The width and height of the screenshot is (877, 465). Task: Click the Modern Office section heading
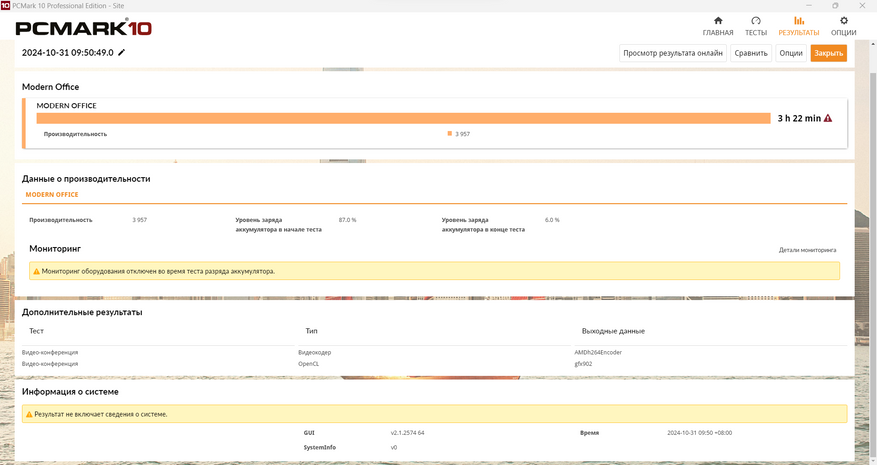click(50, 87)
